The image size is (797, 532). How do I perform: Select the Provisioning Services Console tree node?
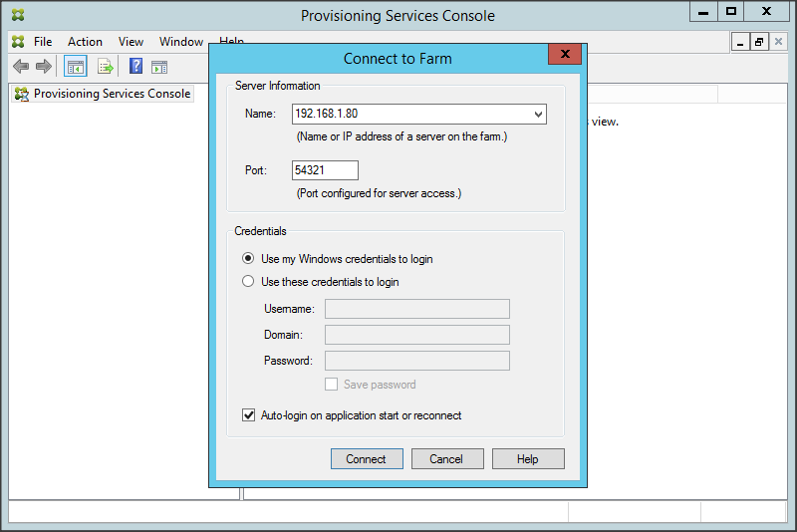coord(112,94)
